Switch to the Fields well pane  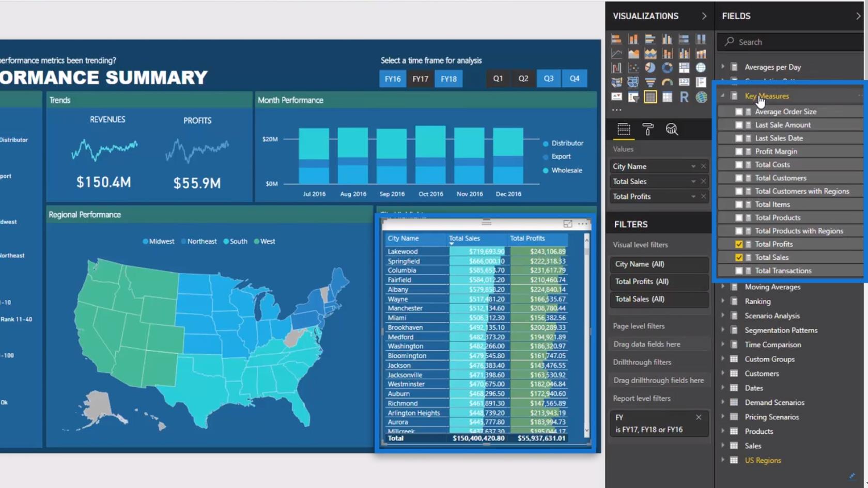pyautogui.click(x=624, y=129)
